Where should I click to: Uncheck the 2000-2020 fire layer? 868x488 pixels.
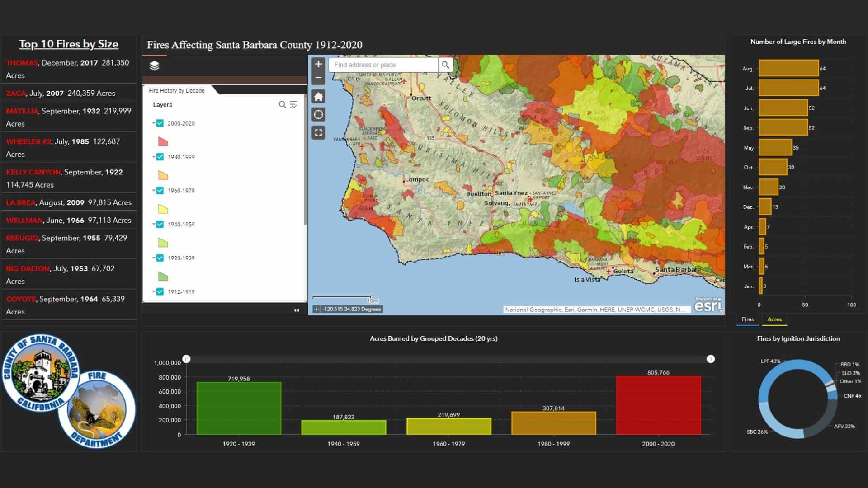160,122
